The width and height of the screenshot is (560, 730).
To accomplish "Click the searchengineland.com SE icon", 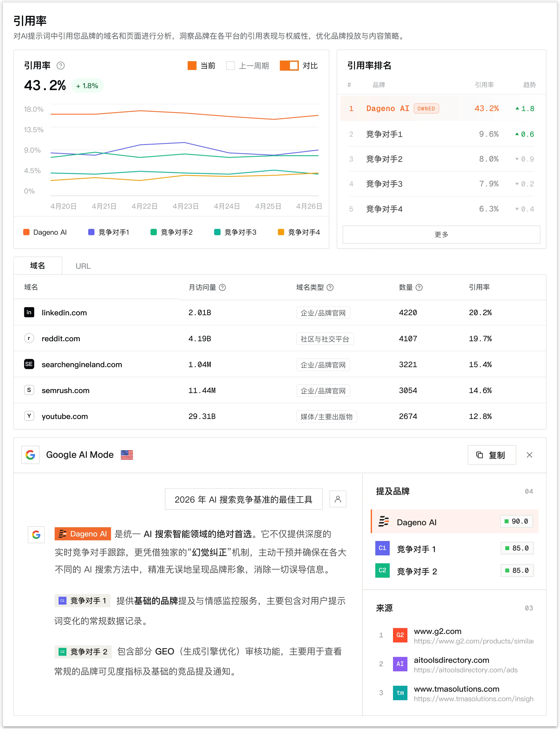I will point(29,364).
